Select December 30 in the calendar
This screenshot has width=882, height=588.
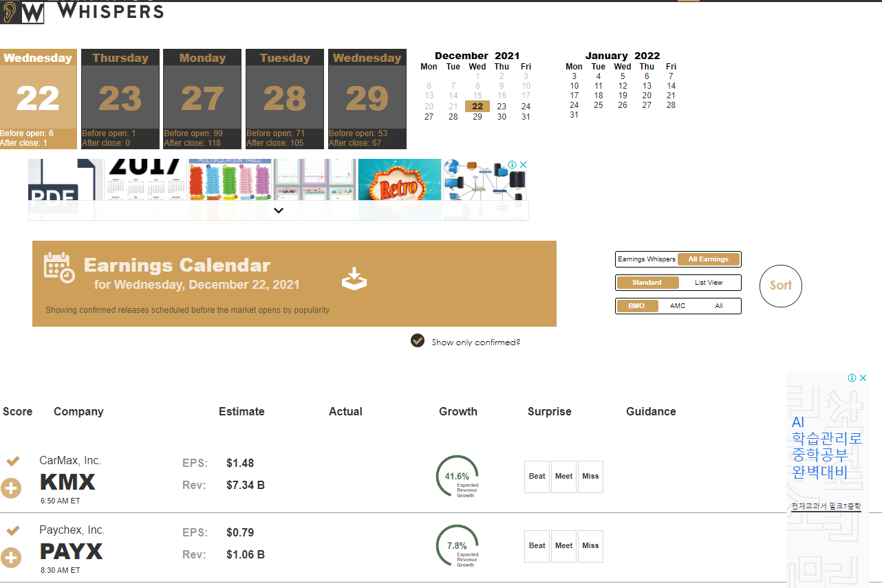coord(502,117)
